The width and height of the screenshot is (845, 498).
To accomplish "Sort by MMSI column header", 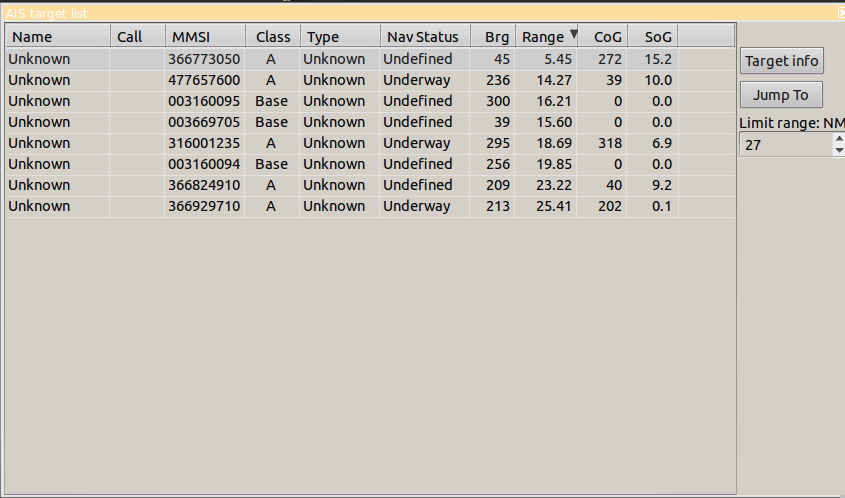I will [x=204, y=37].
